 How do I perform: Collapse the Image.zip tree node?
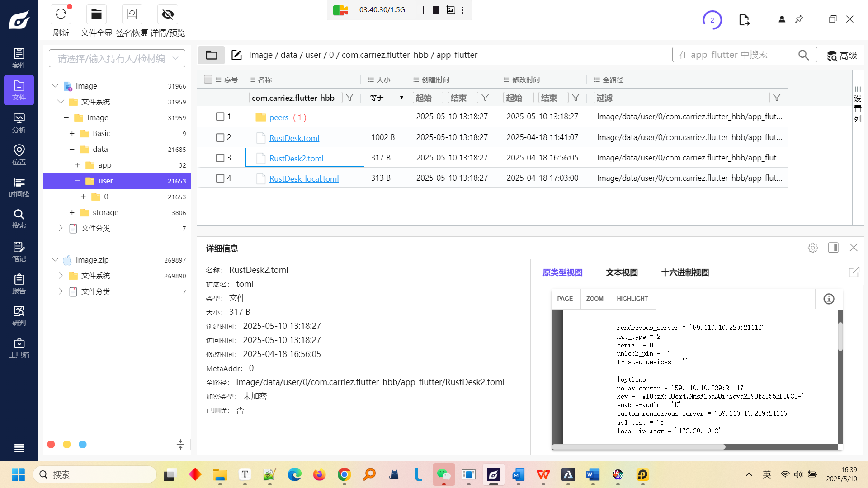[55, 260]
